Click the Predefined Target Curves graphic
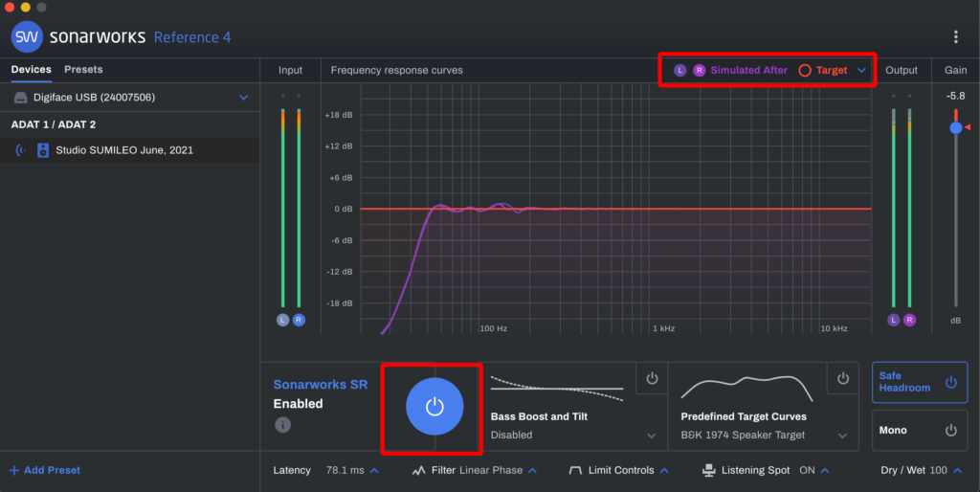 (746, 389)
